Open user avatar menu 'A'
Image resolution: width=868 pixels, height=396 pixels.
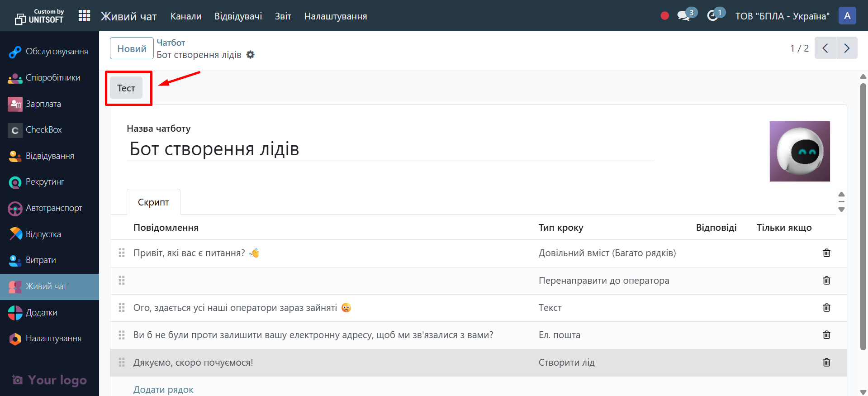tap(847, 16)
